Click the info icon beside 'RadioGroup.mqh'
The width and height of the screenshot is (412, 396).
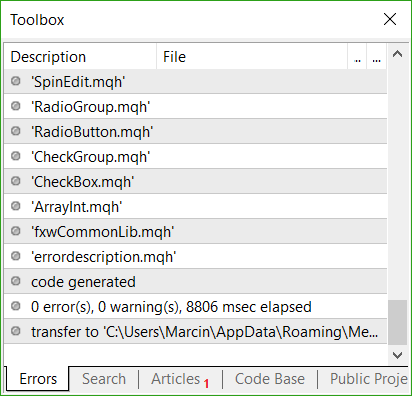(x=16, y=106)
